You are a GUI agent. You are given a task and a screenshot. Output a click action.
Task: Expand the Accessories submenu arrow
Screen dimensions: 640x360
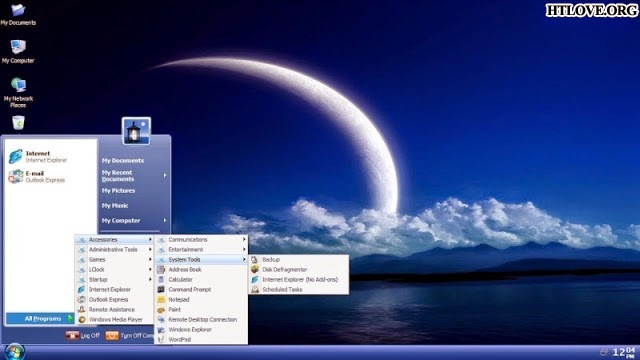click(150, 240)
